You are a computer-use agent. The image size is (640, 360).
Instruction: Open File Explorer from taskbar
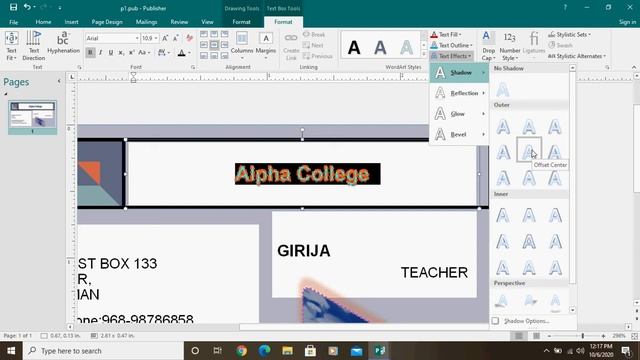pyautogui.click(x=287, y=351)
